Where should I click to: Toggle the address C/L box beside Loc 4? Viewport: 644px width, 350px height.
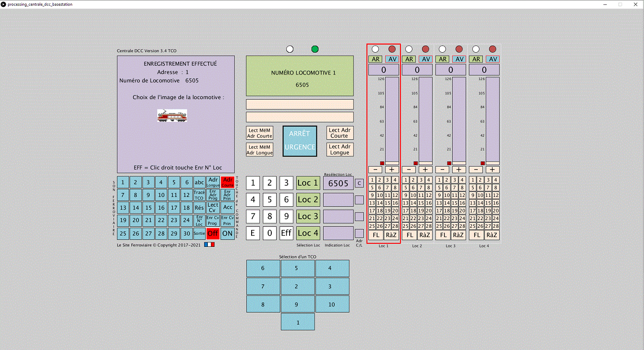pos(359,233)
